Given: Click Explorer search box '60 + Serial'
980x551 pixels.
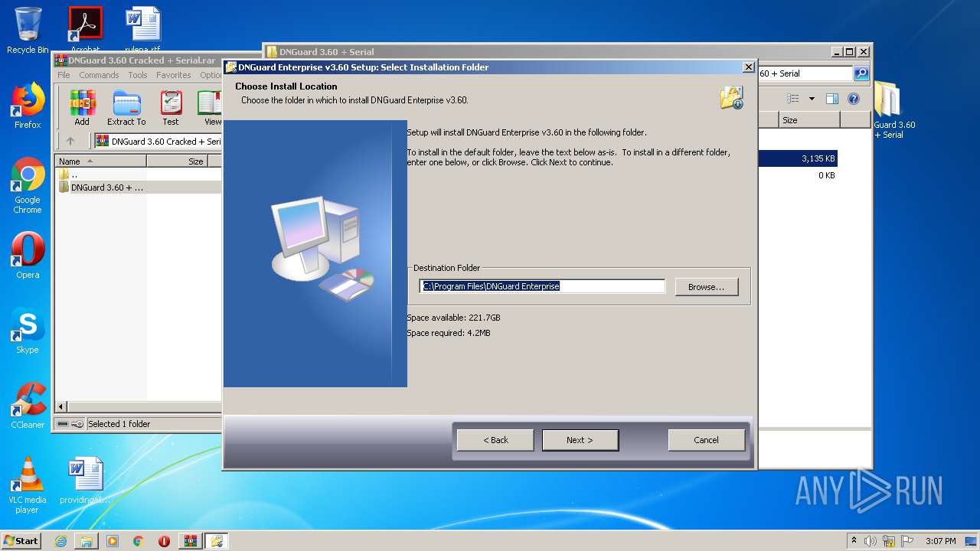Looking at the screenshot, I should point(805,73).
